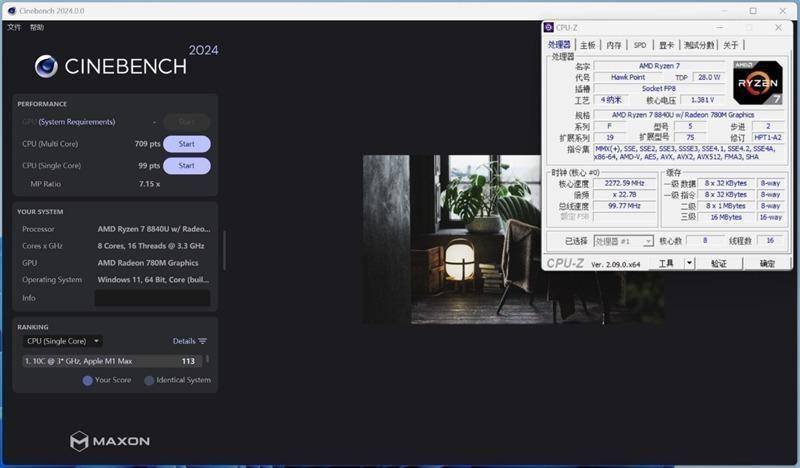This screenshot has height=468, width=800.
Task: Click the Details filter link
Action: coord(184,341)
